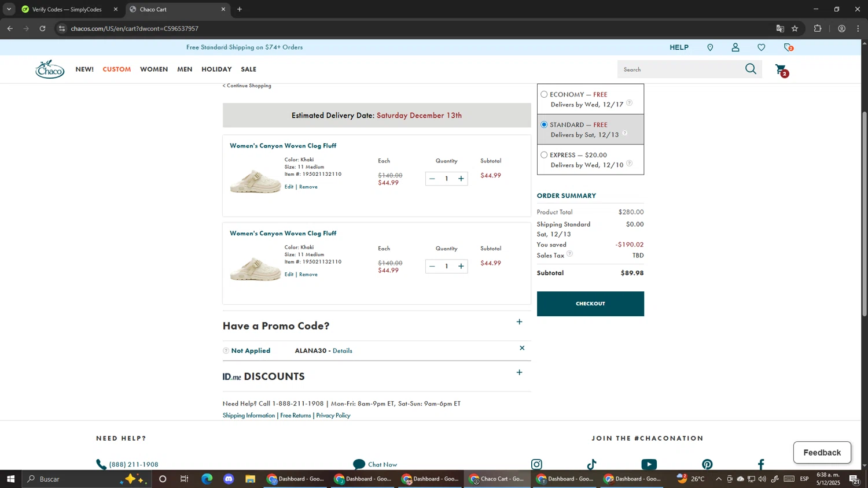Click the Economy shipping help icon

(629, 103)
